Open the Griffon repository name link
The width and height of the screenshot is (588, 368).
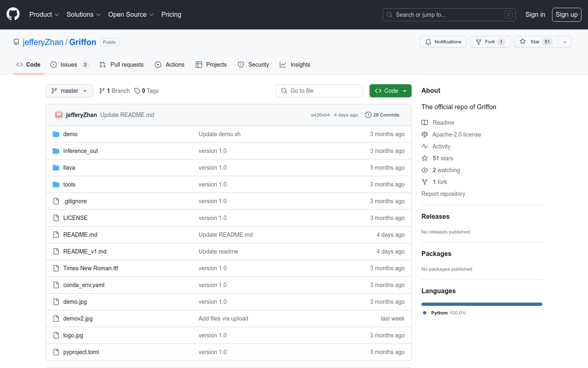pyautogui.click(x=82, y=42)
